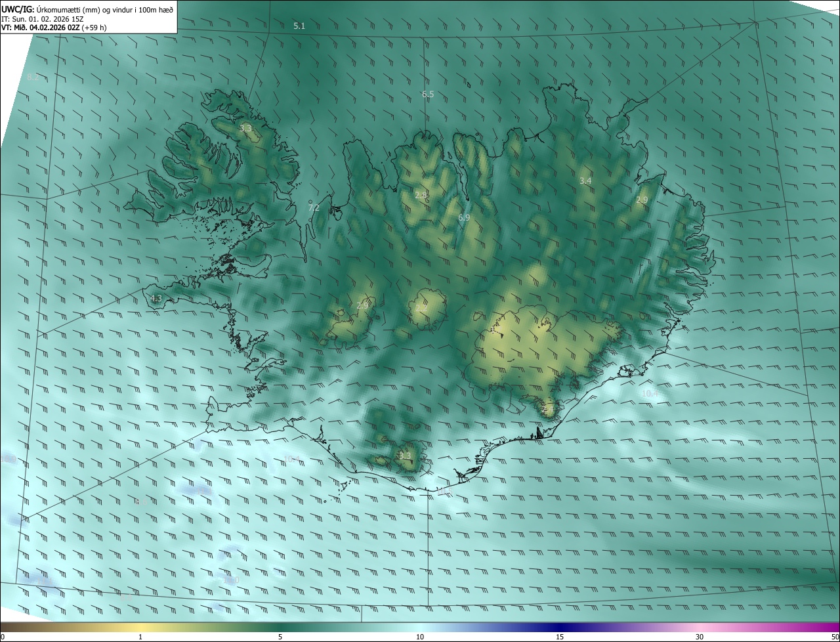Click the value label '7.2' on the map
Image resolution: width=840 pixels, height=642 pixels.
[314, 207]
